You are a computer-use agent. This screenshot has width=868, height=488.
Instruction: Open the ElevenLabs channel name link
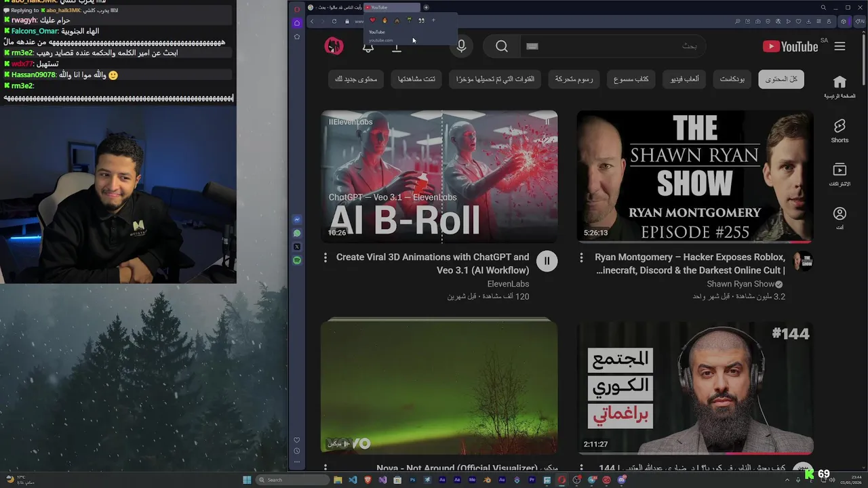click(508, 284)
